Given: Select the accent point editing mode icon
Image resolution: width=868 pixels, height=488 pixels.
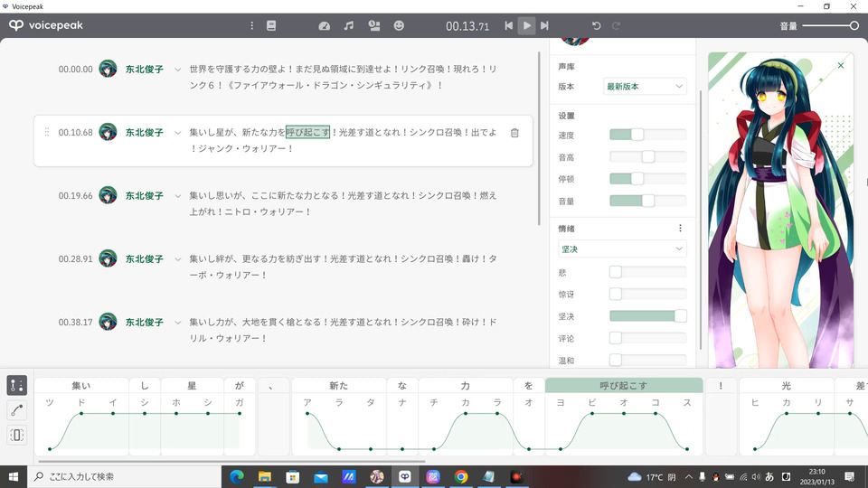Looking at the screenshot, I should tap(16, 385).
